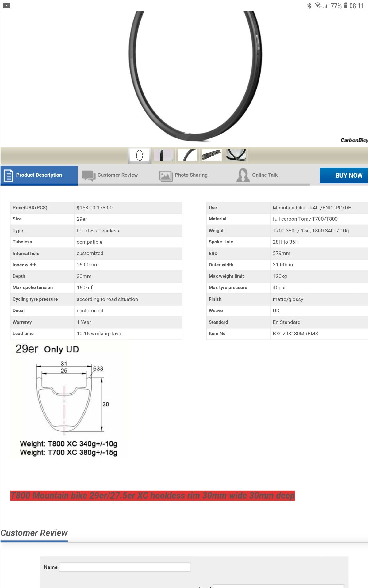Show the curved rim section third thumbnail

188,155
